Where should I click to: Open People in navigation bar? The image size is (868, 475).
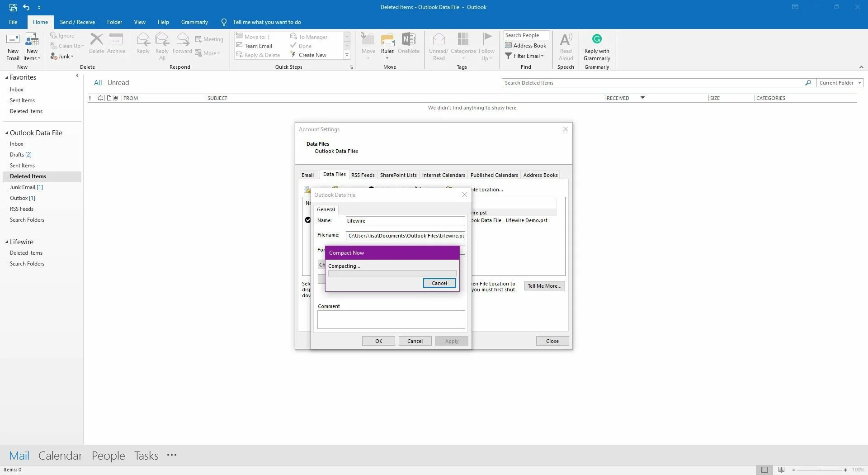point(108,456)
